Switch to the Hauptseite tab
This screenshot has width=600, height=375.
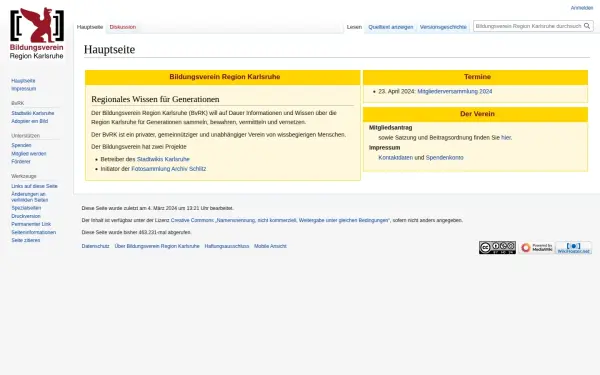90,27
